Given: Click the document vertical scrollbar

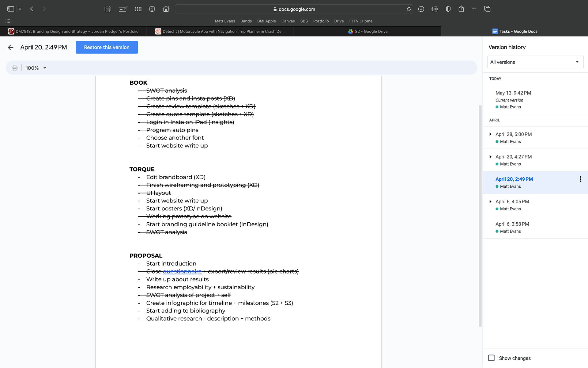Looking at the screenshot, I should coord(480,216).
